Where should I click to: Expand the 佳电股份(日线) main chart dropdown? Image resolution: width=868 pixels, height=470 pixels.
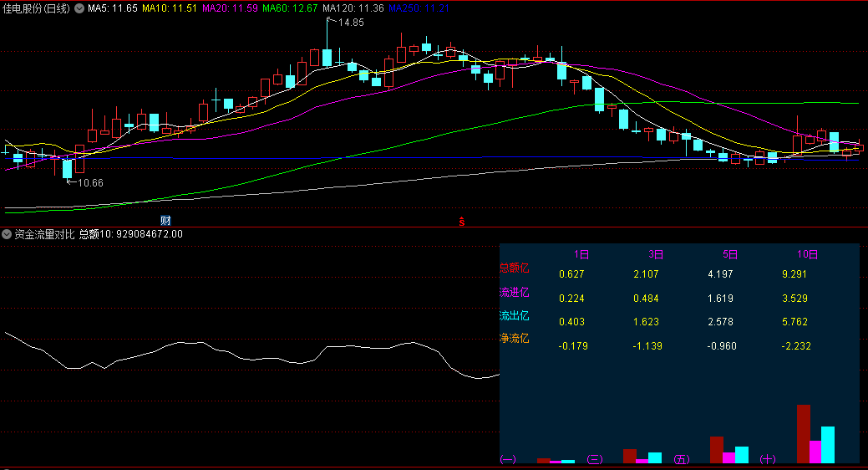(x=79, y=8)
